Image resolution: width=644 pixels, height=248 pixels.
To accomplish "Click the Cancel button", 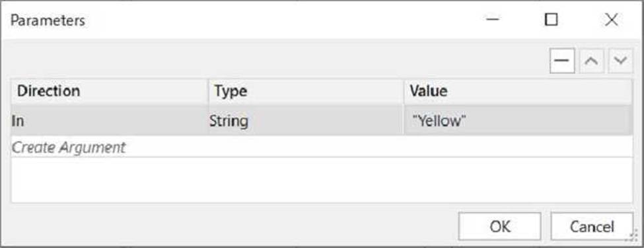I will (592, 226).
